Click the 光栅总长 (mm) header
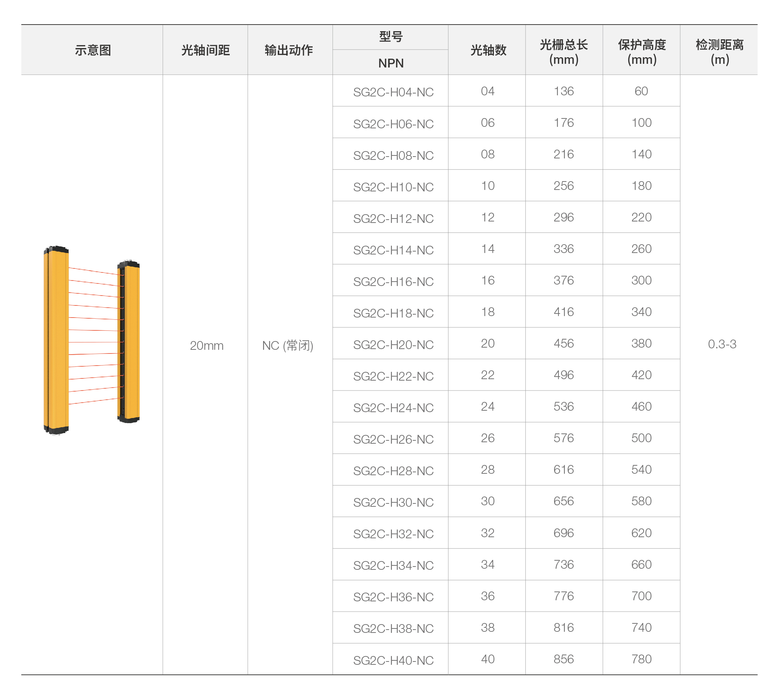This screenshot has width=779, height=700. [x=564, y=52]
